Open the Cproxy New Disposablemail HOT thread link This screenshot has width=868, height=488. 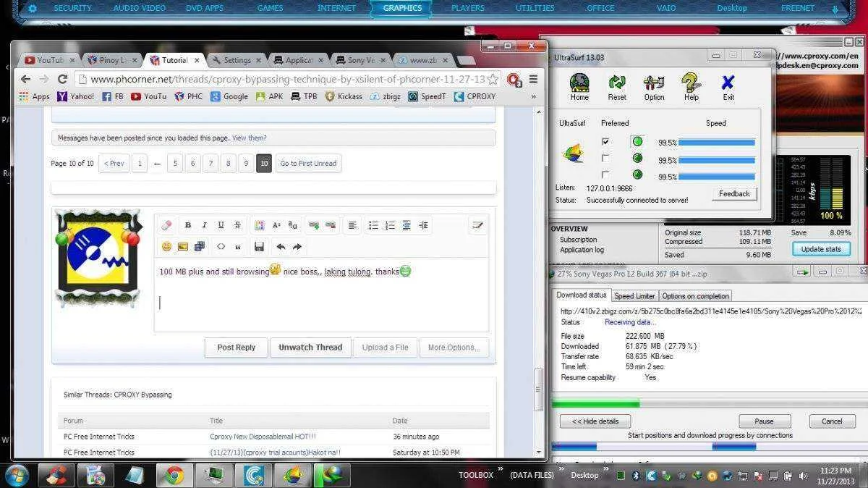(x=263, y=437)
